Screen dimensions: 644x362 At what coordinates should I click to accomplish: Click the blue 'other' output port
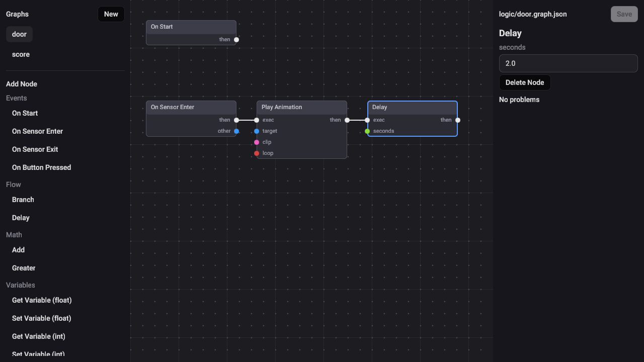coord(236,131)
